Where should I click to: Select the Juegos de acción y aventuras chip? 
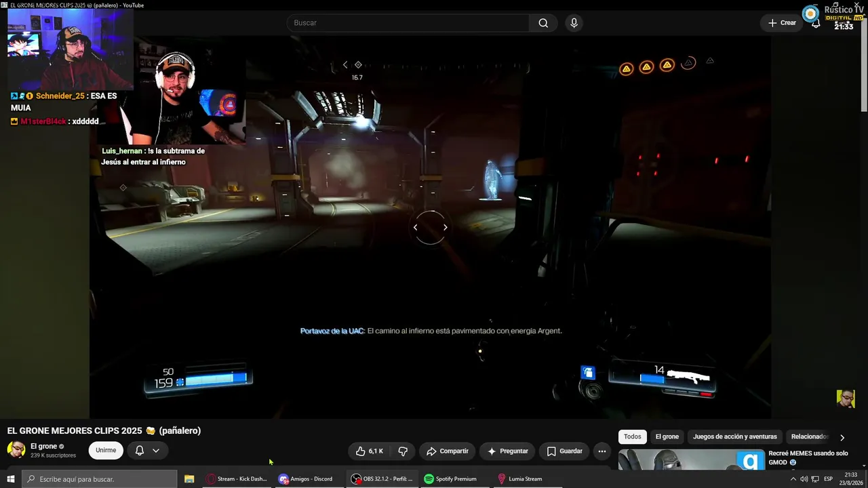coord(735,437)
